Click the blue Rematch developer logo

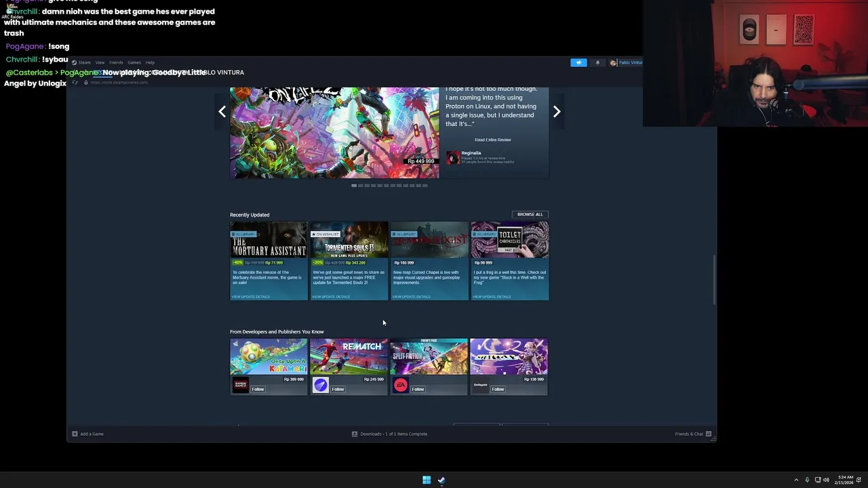click(321, 386)
